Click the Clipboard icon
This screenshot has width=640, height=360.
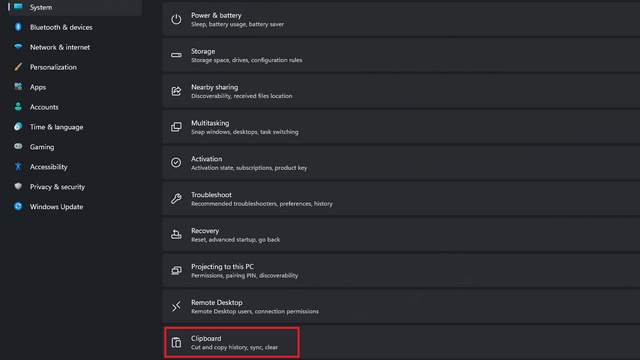click(176, 342)
